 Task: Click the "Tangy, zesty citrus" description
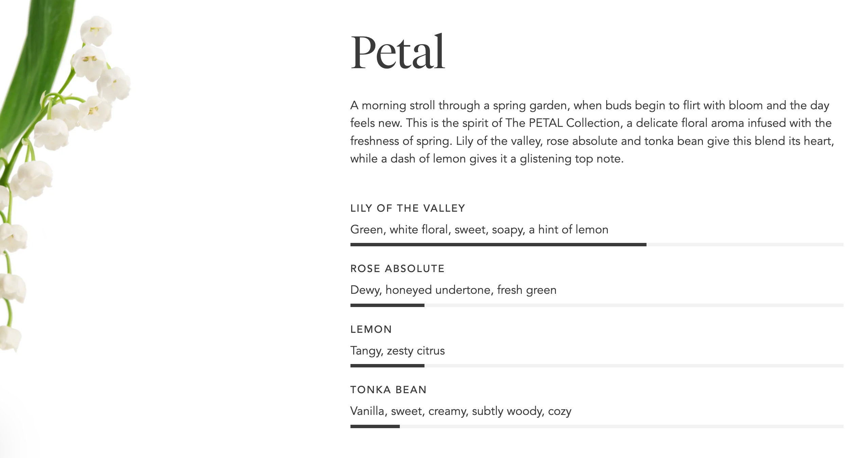click(397, 350)
